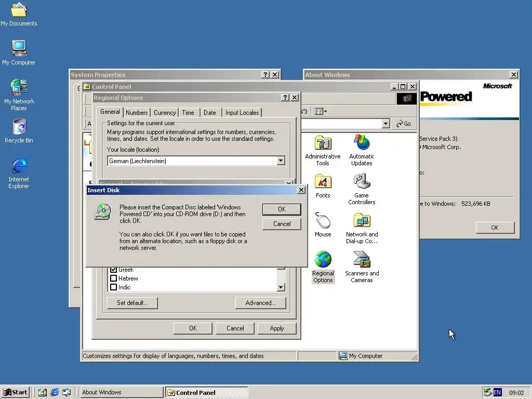Open Game Controllers applet

pyautogui.click(x=362, y=189)
